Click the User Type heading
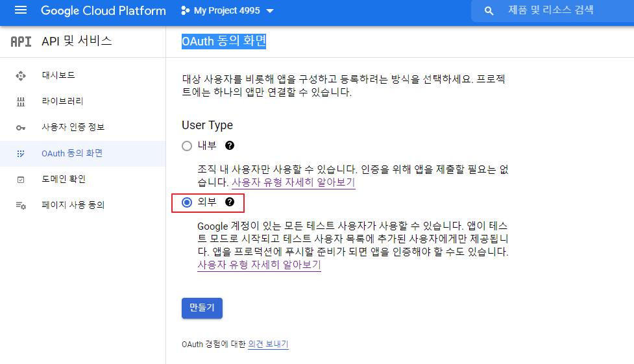Image resolution: width=634 pixels, height=364 pixels. 208,125
